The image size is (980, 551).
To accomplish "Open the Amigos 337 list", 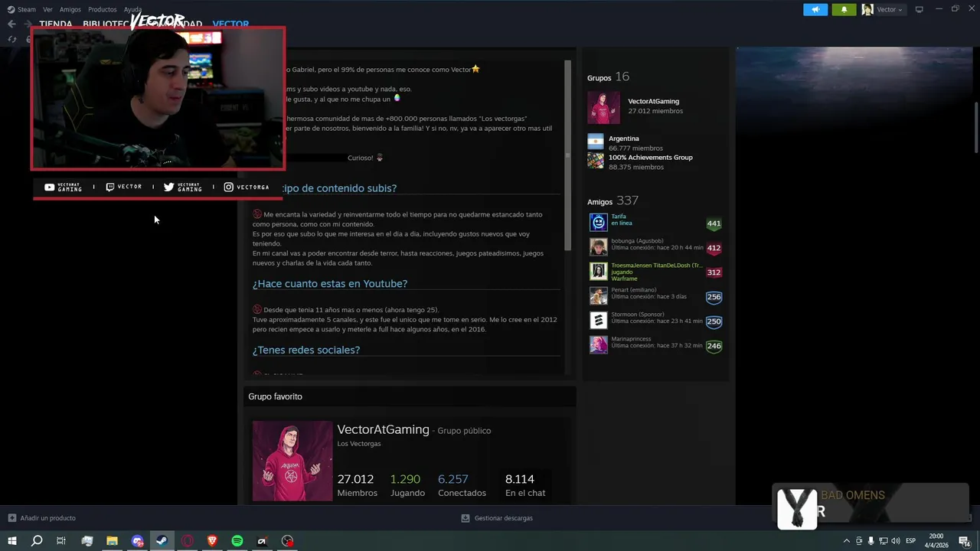I will tap(612, 201).
